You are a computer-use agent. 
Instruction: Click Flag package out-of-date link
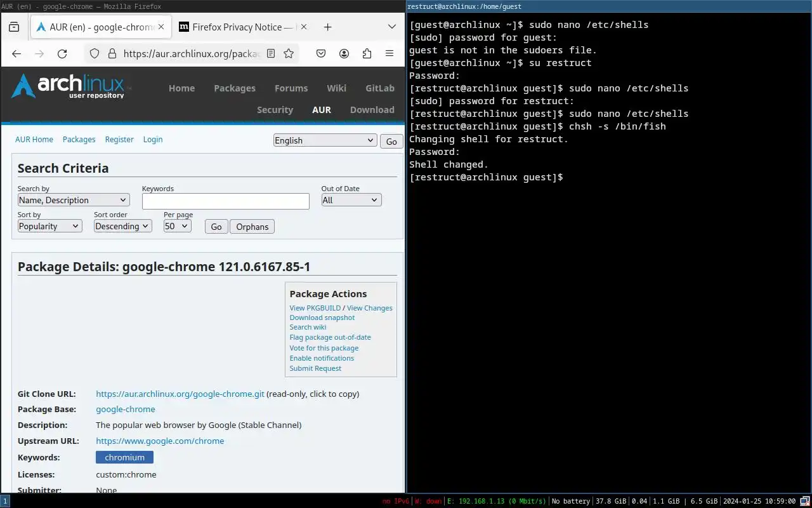click(331, 337)
